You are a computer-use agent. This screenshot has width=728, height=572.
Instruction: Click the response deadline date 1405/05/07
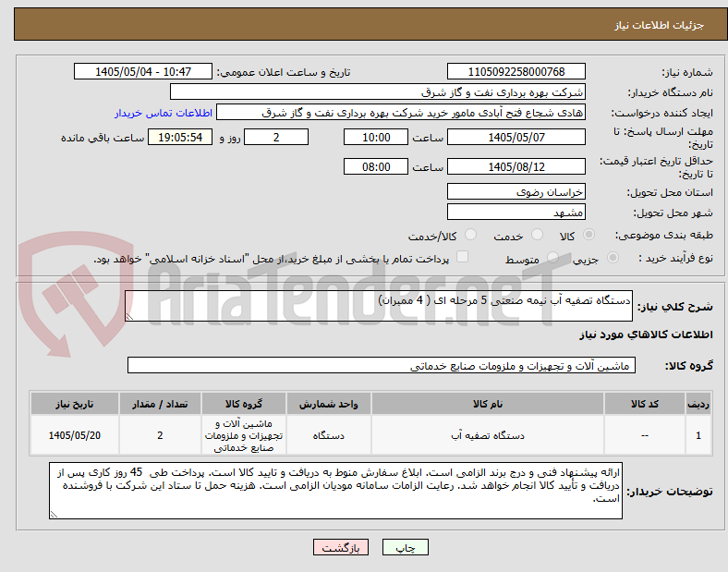coord(516,138)
